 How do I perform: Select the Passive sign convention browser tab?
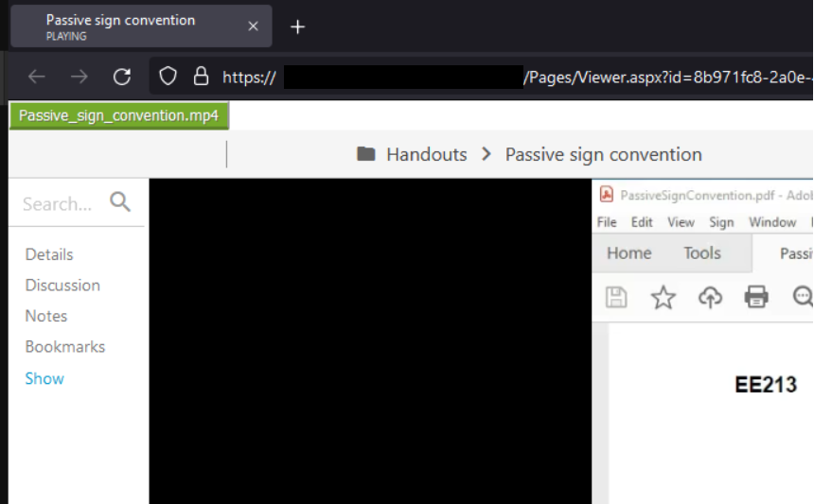pos(141,26)
